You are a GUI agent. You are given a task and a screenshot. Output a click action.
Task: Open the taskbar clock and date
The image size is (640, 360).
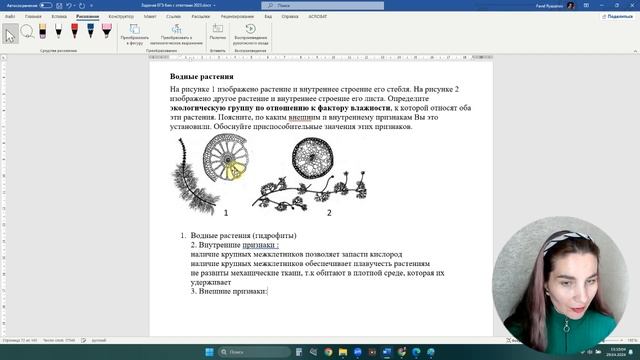tap(616, 352)
